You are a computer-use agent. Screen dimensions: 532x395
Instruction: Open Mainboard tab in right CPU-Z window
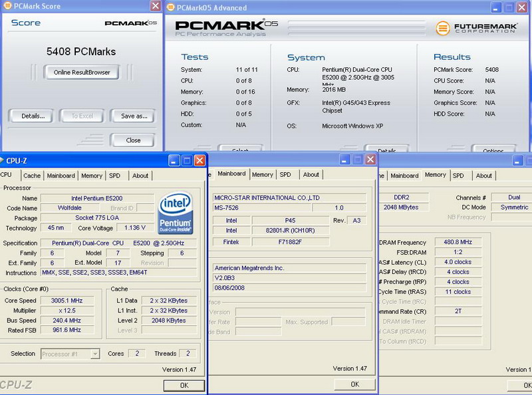404,176
